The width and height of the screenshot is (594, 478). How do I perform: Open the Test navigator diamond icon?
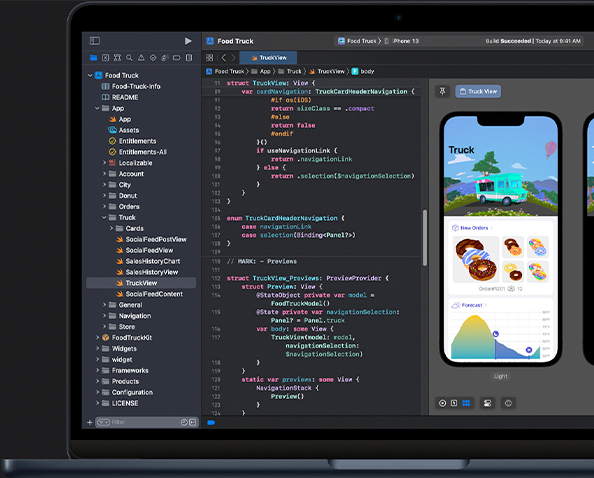[153, 58]
